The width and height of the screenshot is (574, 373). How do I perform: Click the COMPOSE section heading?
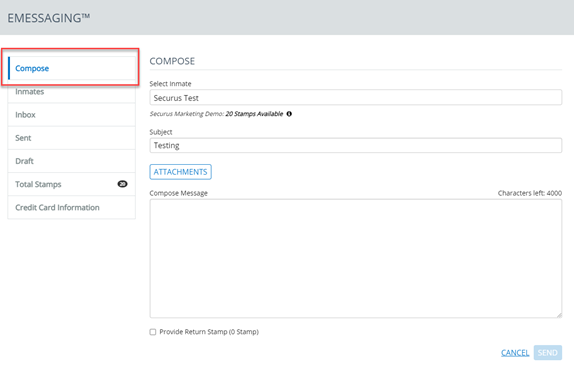point(172,61)
